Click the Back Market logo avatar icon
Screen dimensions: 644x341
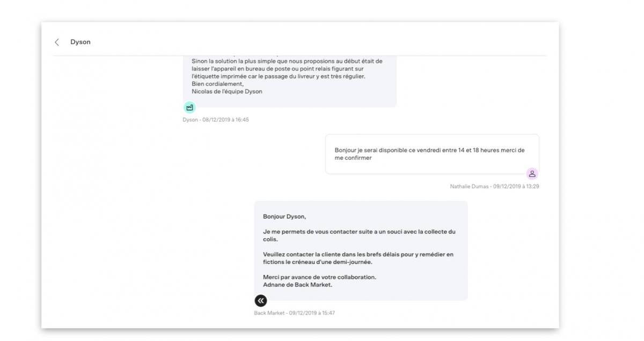(260, 301)
